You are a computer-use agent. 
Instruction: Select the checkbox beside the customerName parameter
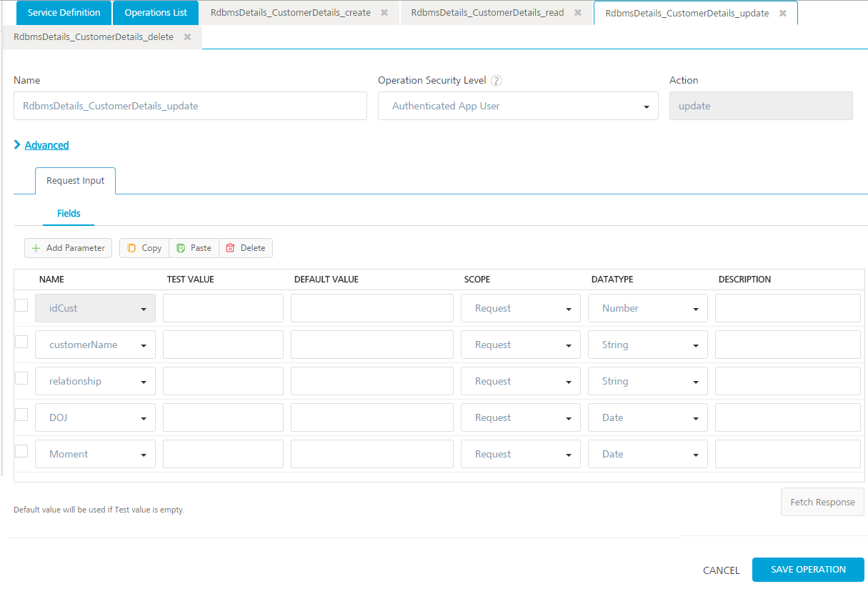tap(21, 342)
